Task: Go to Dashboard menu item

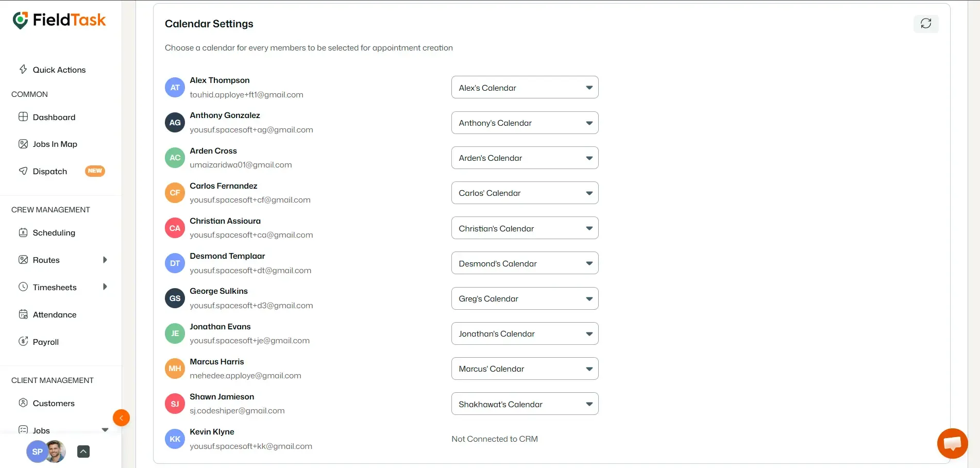Action: (54, 117)
